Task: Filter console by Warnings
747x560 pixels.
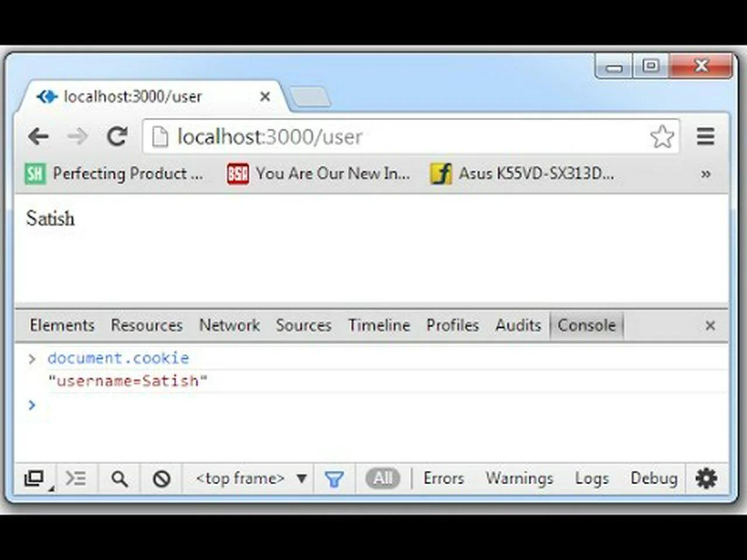Action: [x=519, y=478]
